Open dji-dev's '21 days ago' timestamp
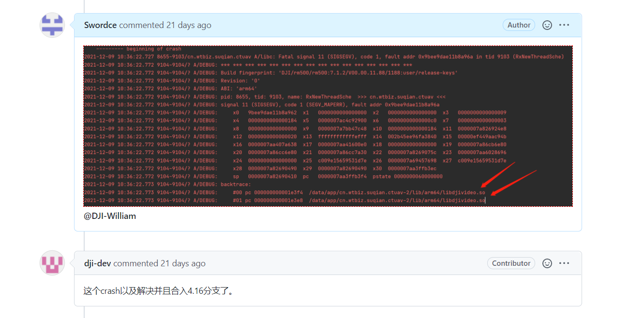This screenshot has height=318, width=644. pyautogui.click(x=183, y=263)
